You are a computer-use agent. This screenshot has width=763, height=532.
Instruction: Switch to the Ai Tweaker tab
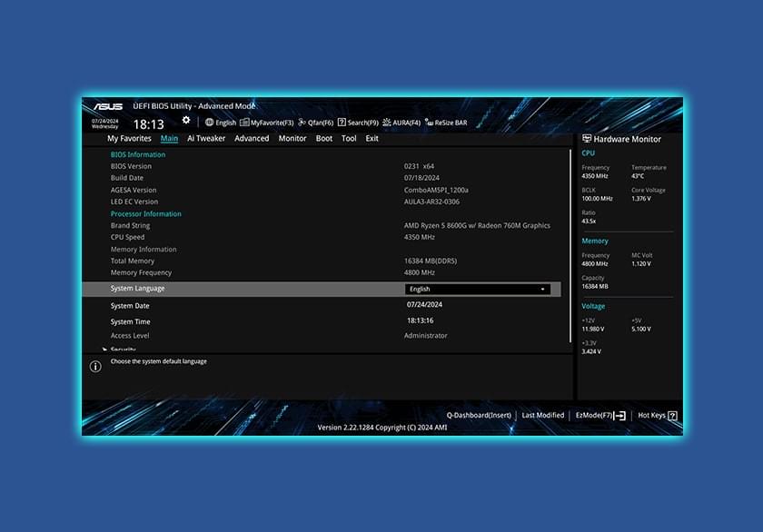click(206, 138)
